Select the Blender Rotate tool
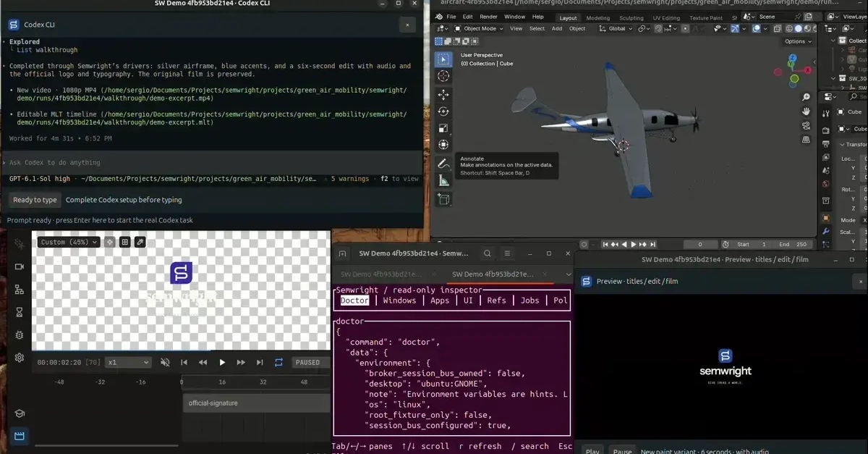The width and height of the screenshot is (868, 454). (x=443, y=112)
